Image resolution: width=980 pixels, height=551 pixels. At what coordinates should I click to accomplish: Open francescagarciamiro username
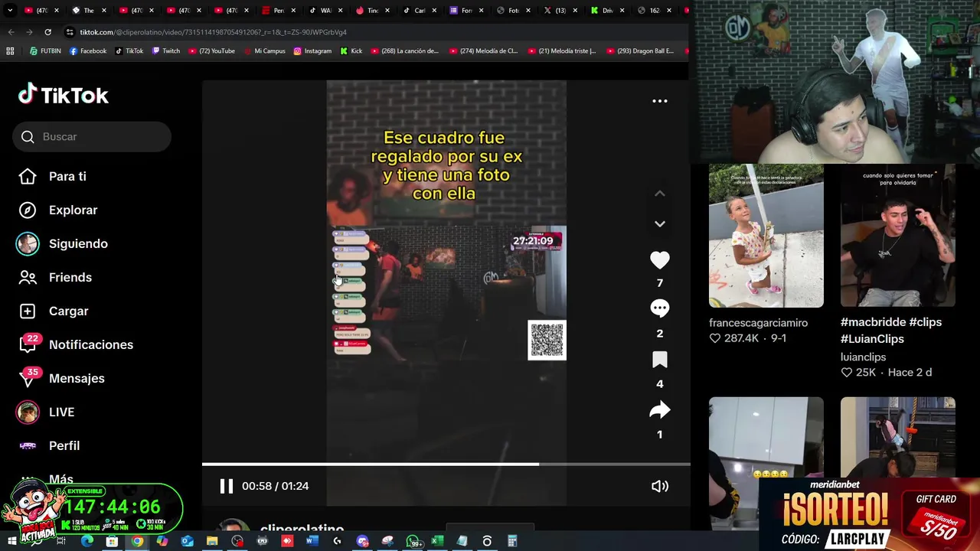[x=758, y=322]
